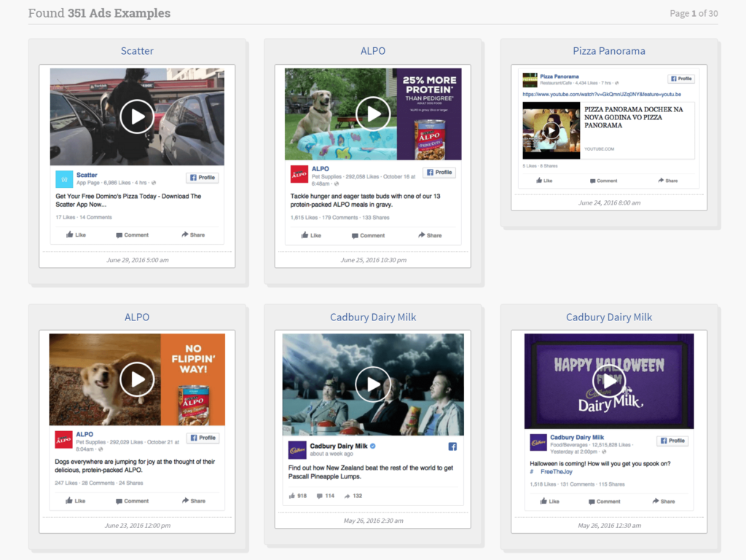Comment on the ALPO protein-packed meals post

pyautogui.click(x=368, y=235)
